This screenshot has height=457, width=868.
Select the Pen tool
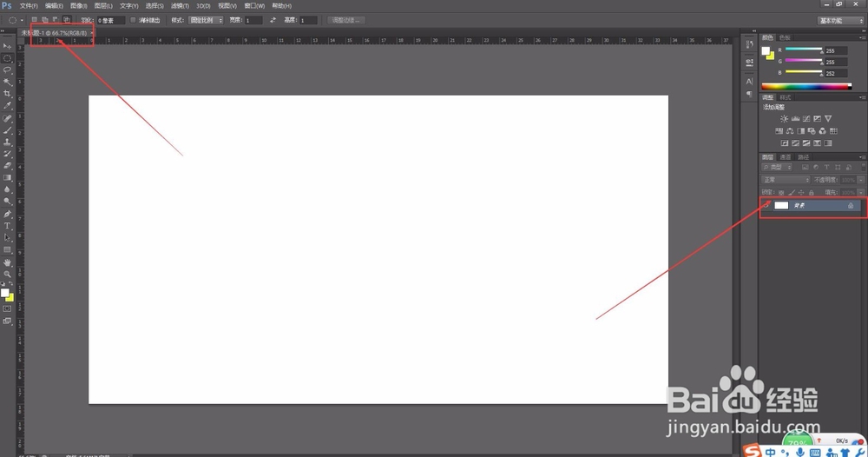(x=7, y=214)
